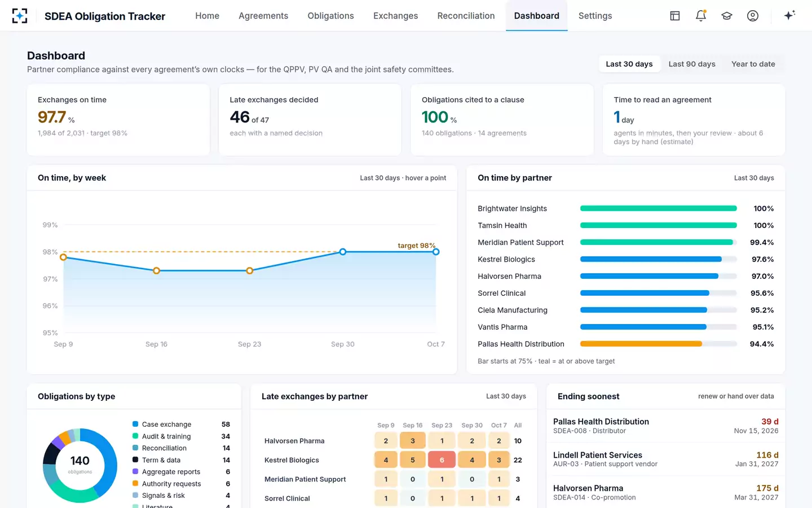Image resolution: width=812 pixels, height=508 pixels.
Task: Click the All column header in heatmap
Action: [518, 425]
